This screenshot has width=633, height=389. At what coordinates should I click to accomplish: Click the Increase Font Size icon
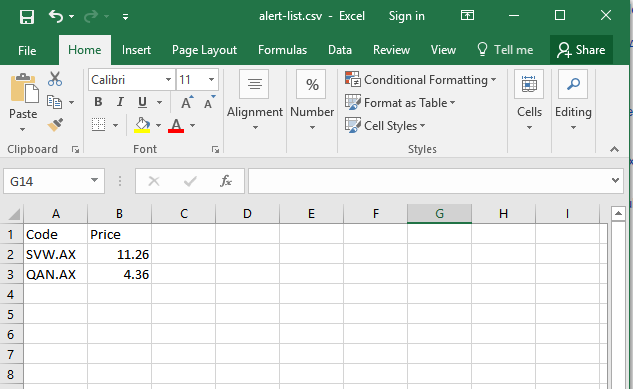coord(187,102)
